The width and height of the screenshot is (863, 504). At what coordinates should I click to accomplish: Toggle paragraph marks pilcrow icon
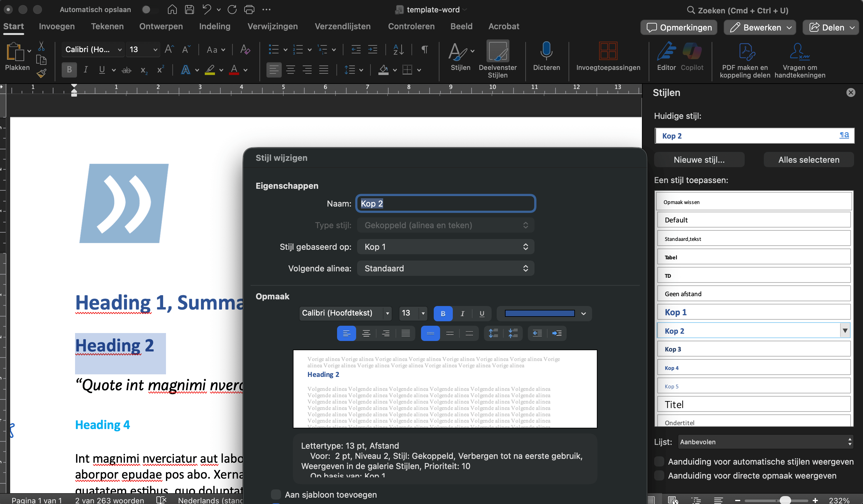click(424, 50)
